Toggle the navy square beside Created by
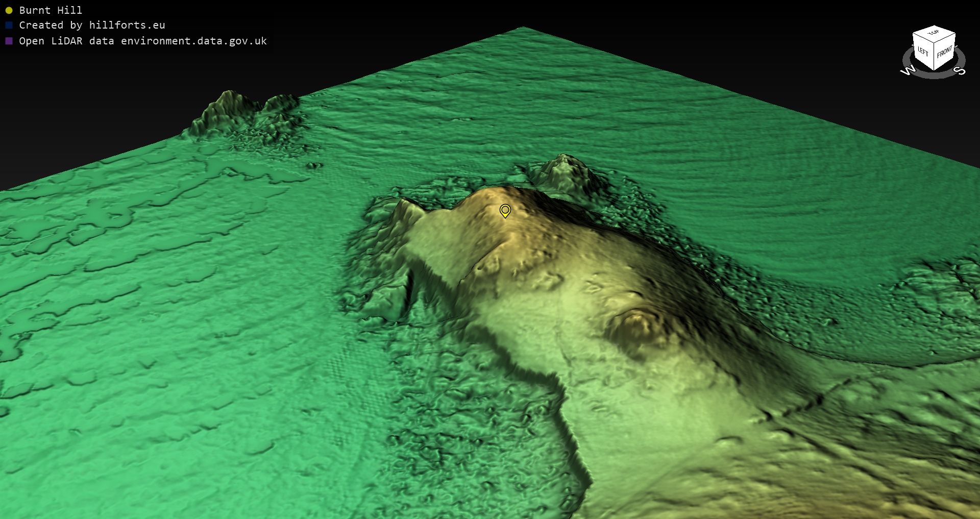The image size is (980, 519). [x=9, y=25]
